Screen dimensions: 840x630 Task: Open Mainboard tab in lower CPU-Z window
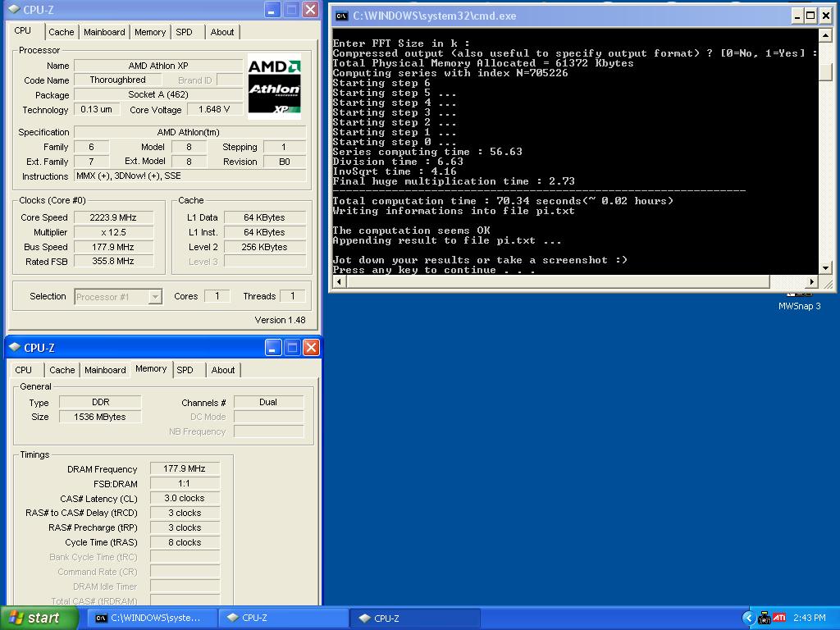(x=105, y=370)
